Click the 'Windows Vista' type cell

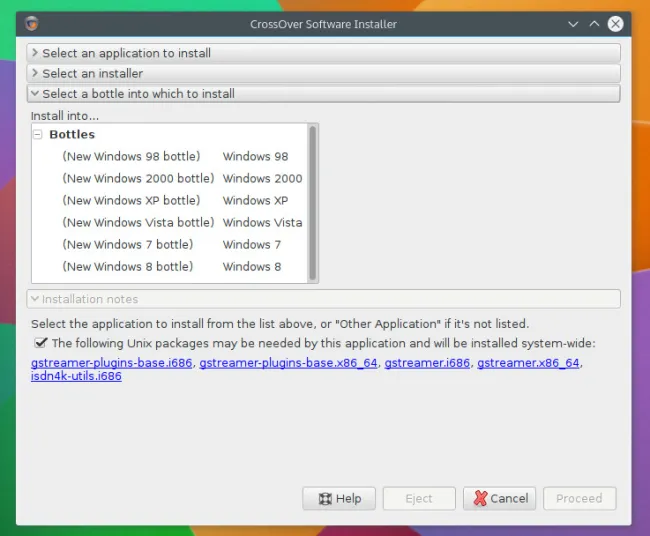262,222
